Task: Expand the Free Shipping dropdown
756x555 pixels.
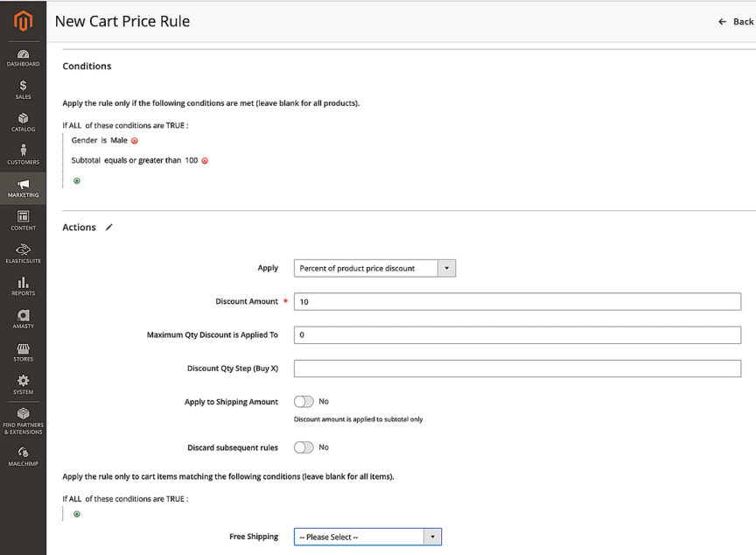Action: pyautogui.click(x=367, y=537)
